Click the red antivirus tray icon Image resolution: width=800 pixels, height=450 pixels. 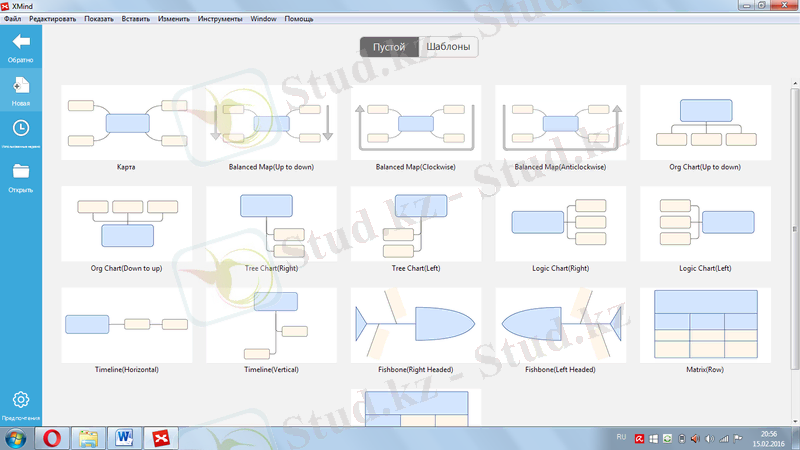639,439
